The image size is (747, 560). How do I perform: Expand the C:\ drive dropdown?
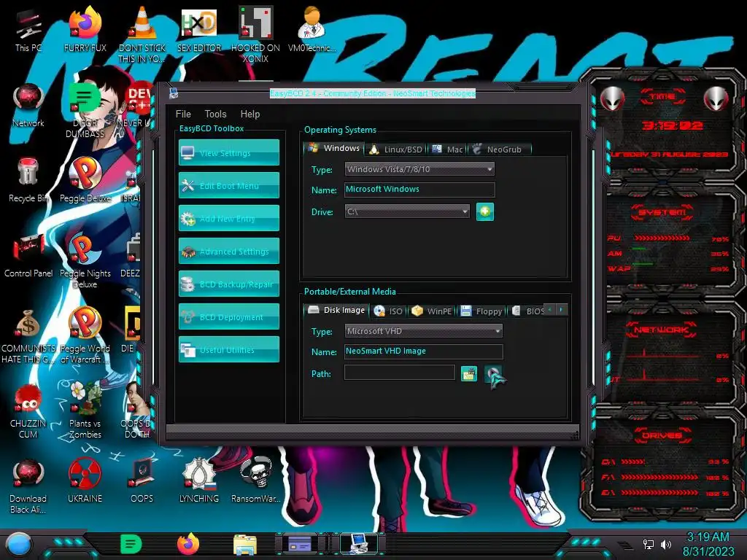pos(407,211)
